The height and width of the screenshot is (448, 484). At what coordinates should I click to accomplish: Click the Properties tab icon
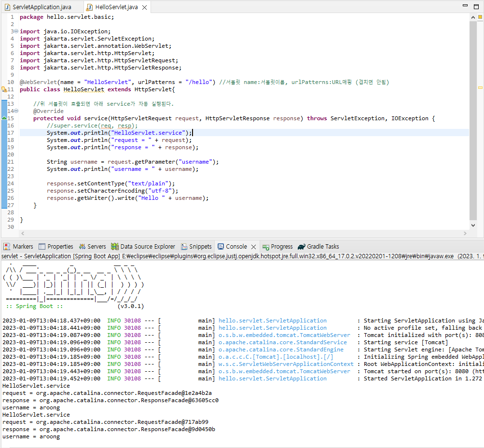(42, 246)
